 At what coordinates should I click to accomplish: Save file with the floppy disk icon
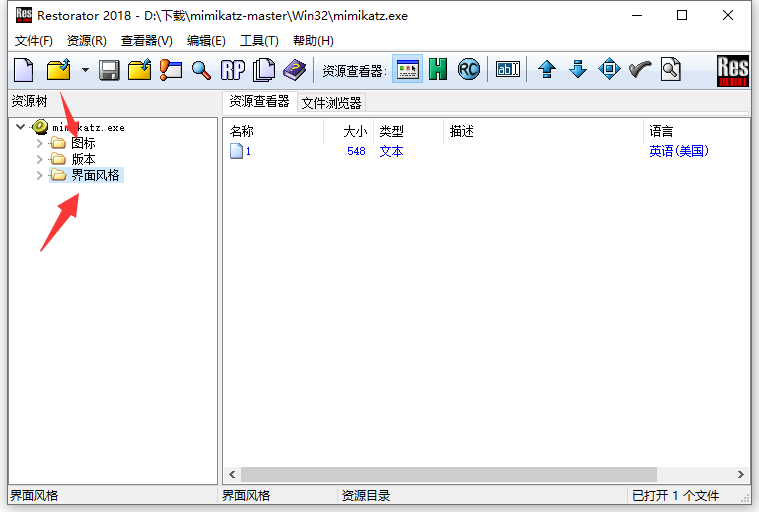pos(109,70)
